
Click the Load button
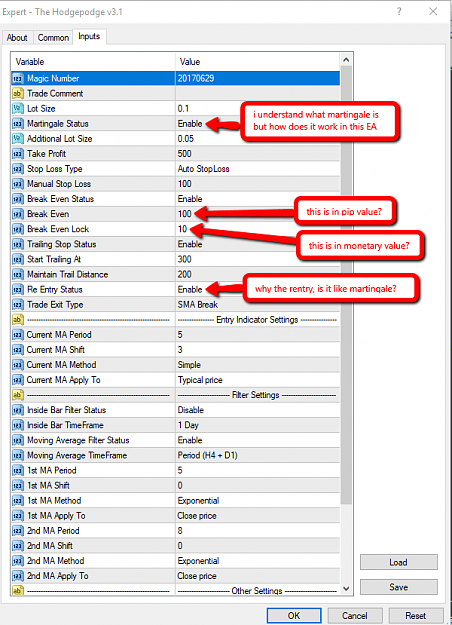click(399, 562)
